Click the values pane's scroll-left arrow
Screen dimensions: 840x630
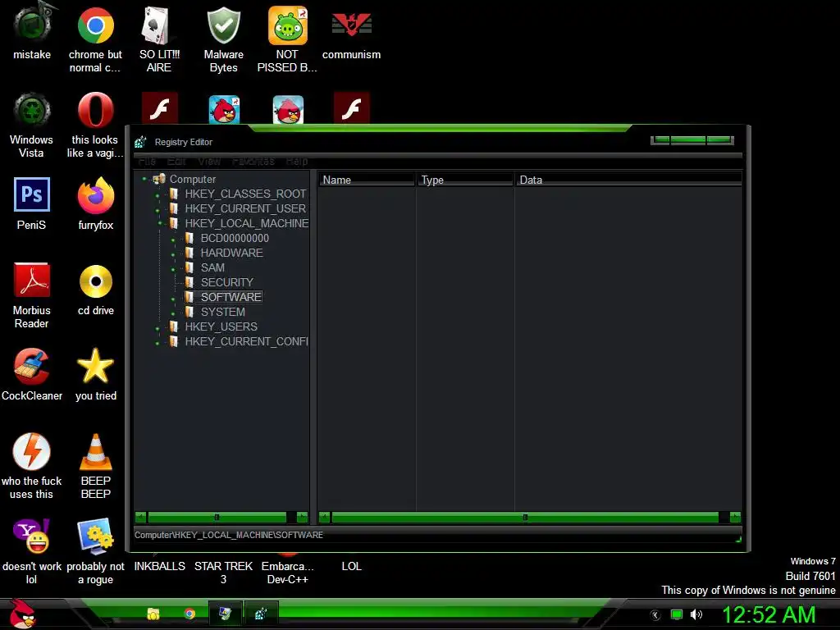pyautogui.click(x=324, y=517)
